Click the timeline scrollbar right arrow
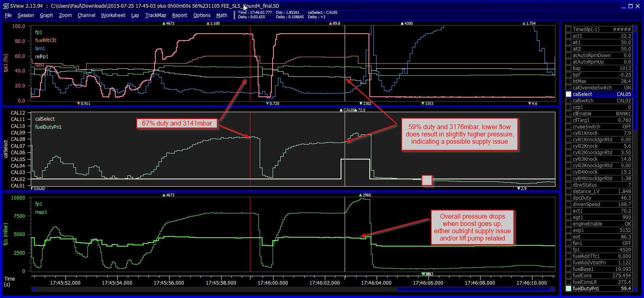This screenshot has width=644, height=298. point(553,289)
